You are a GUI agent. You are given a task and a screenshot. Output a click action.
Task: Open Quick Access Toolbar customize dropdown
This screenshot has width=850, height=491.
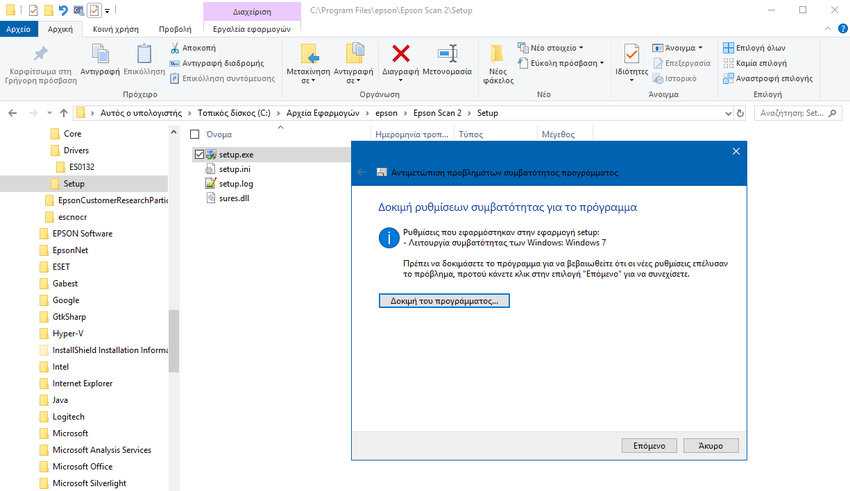pos(107,11)
